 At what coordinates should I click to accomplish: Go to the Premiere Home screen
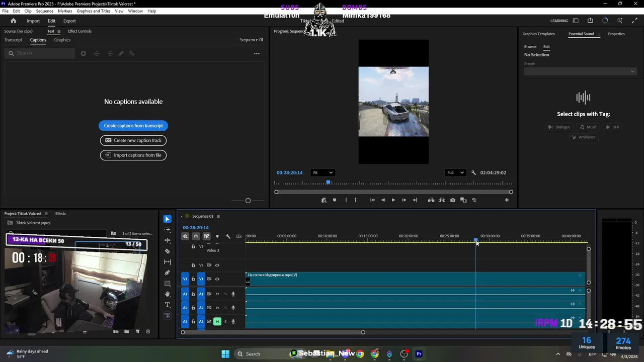point(14,21)
